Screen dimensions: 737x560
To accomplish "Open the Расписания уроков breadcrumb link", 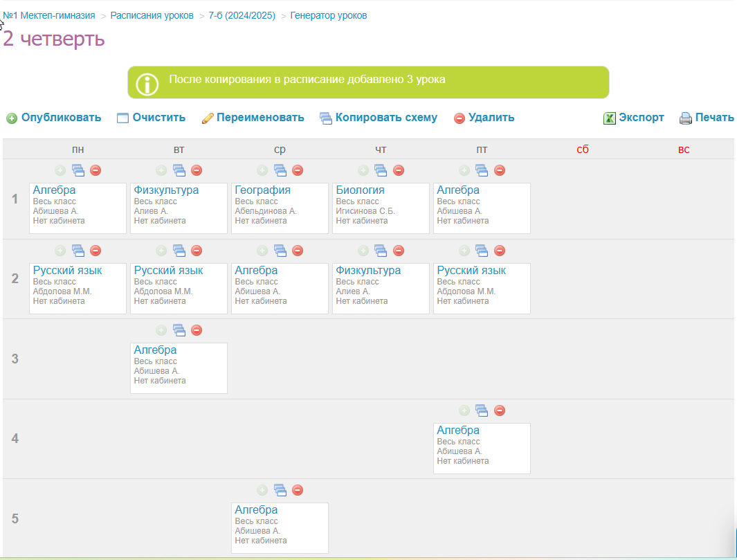I will [152, 15].
